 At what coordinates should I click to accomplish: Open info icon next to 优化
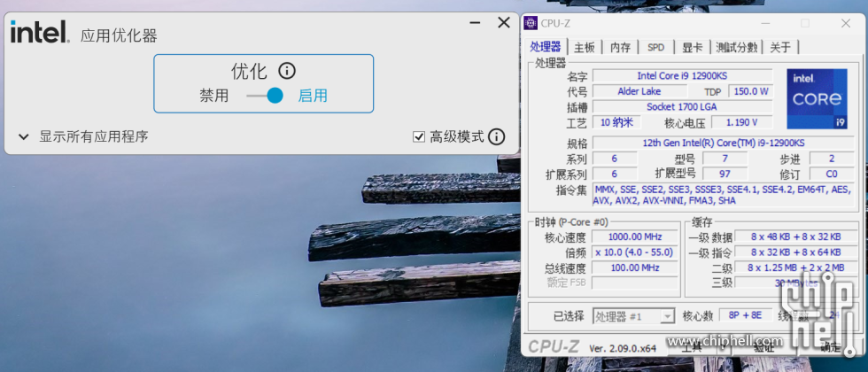tap(287, 71)
